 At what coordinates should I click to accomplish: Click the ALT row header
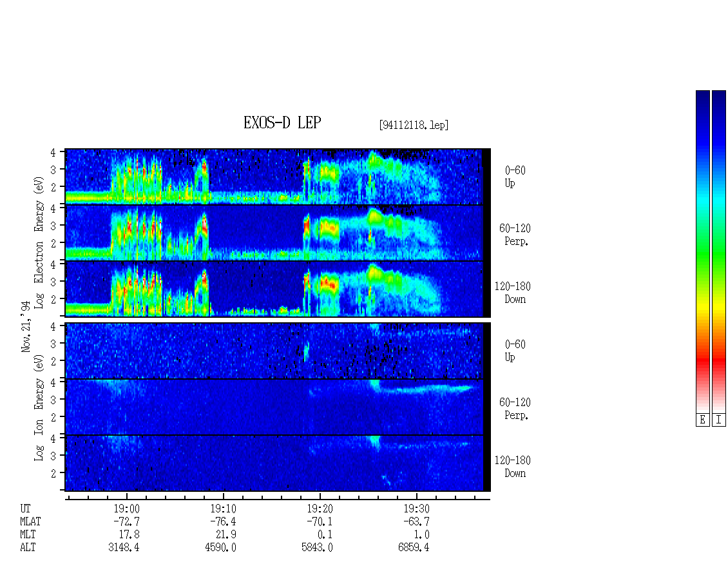[x=28, y=548]
